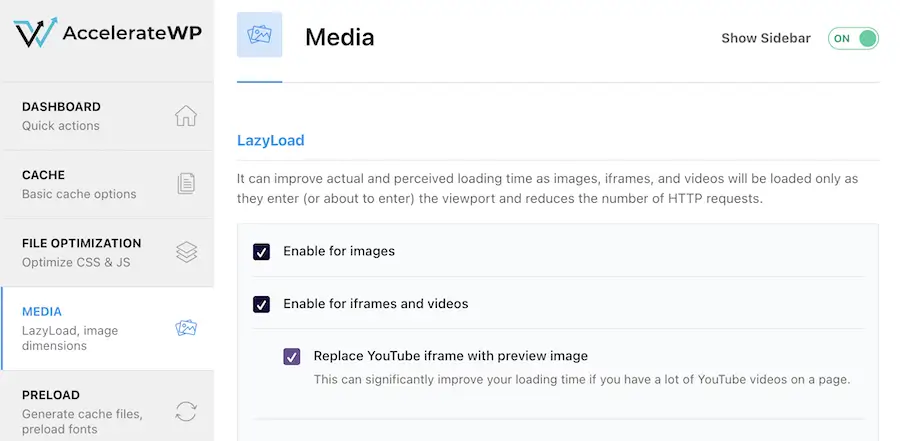Open the CACHE menu item
900x441 pixels.
[107, 184]
